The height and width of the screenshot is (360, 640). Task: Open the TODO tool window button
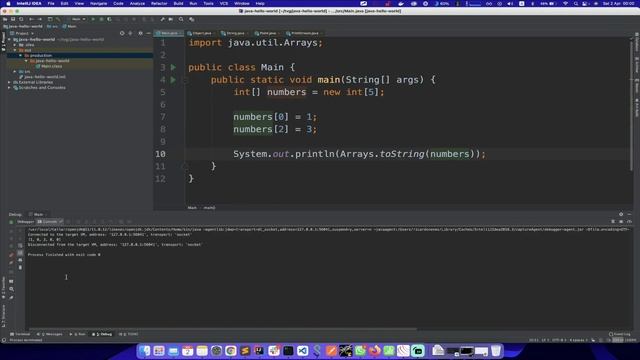pyautogui.click(x=129, y=334)
